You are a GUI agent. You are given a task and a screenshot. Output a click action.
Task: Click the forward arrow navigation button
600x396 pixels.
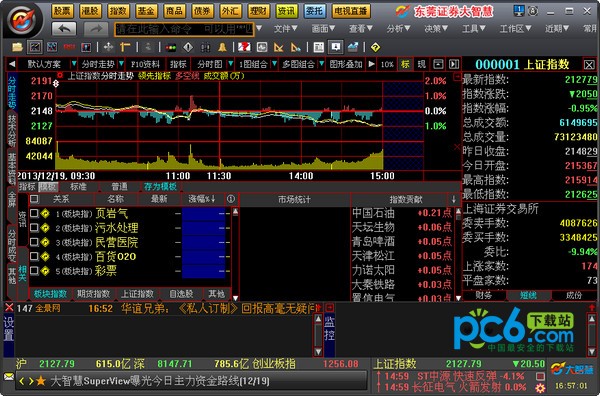pos(96,29)
